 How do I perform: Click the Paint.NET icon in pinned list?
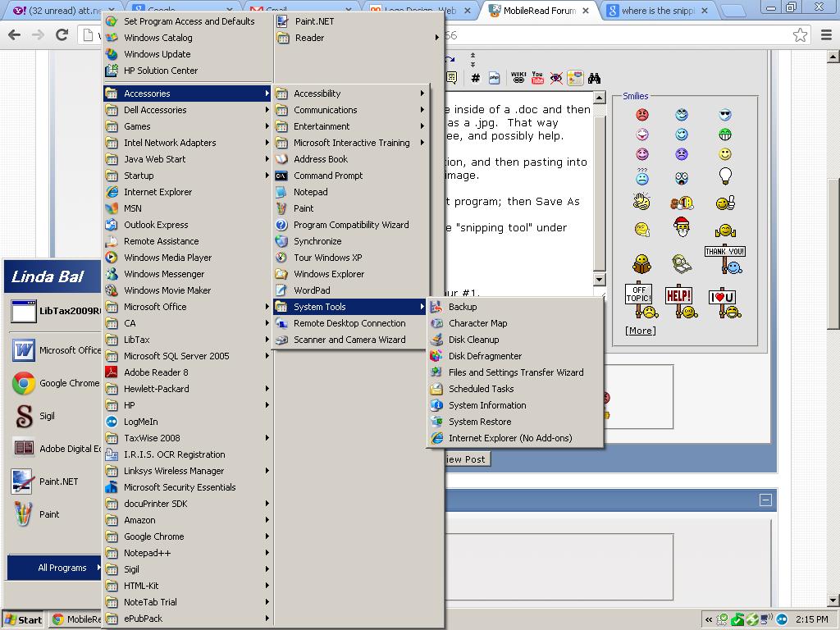click(x=24, y=482)
